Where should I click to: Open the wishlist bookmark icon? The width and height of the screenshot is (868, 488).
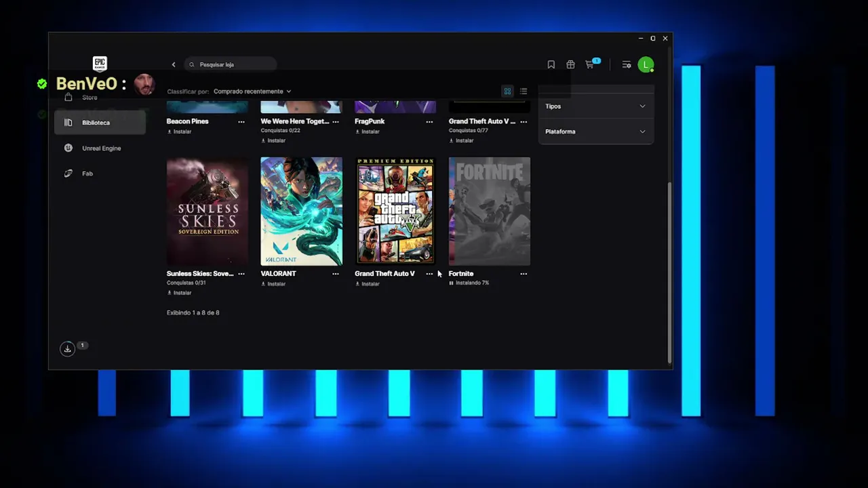click(551, 64)
